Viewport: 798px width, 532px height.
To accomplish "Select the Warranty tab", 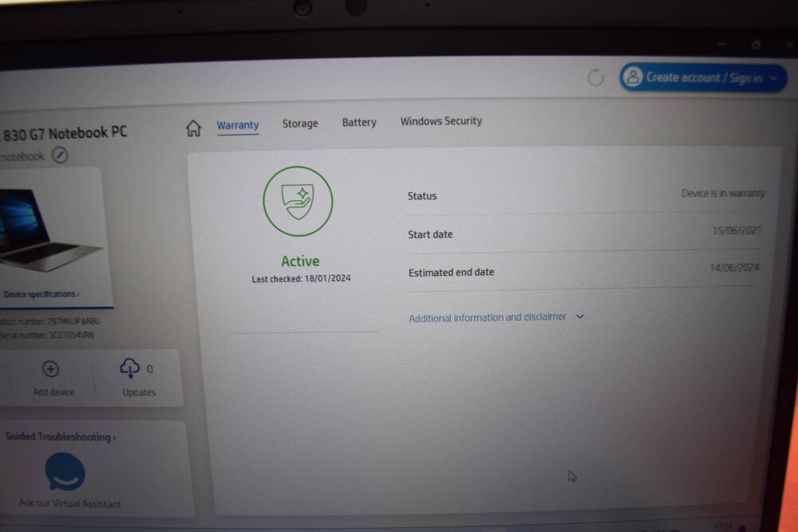I will [x=238, y=125].
